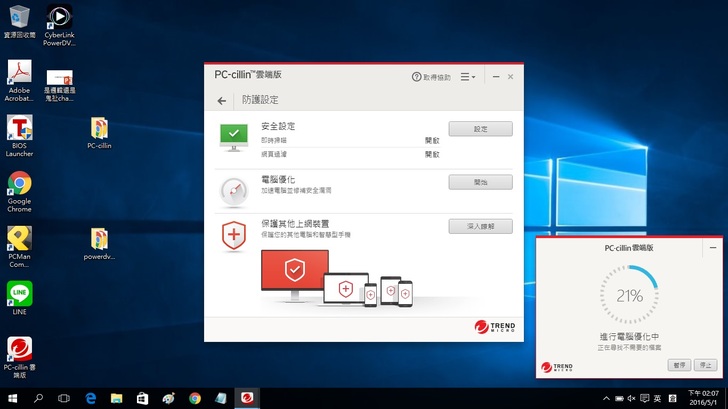This screenshot has width=728, height=409.
Task: Open taskbar search magnifier
Action: (x=39, y=398)
